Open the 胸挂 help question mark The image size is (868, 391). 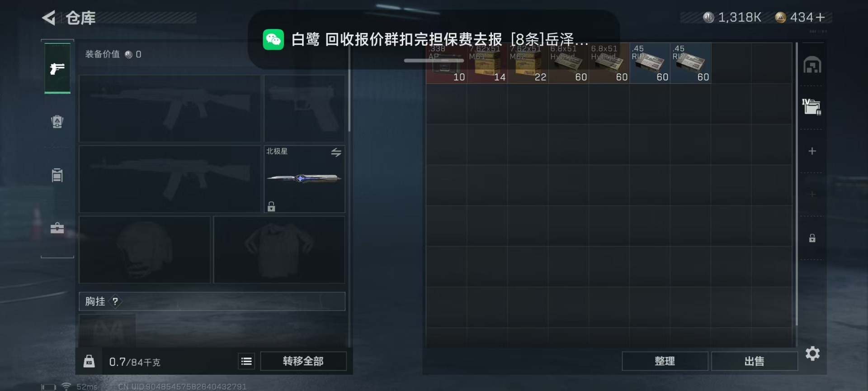tap(115, 301)
